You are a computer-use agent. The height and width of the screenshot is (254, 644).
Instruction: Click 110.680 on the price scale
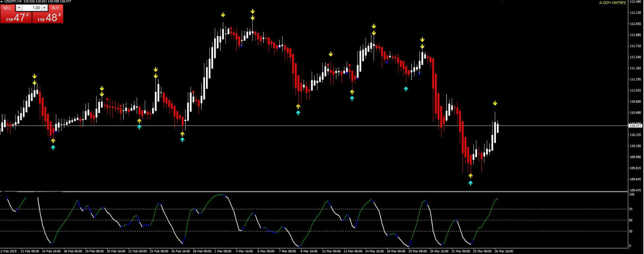click(636, 112)
